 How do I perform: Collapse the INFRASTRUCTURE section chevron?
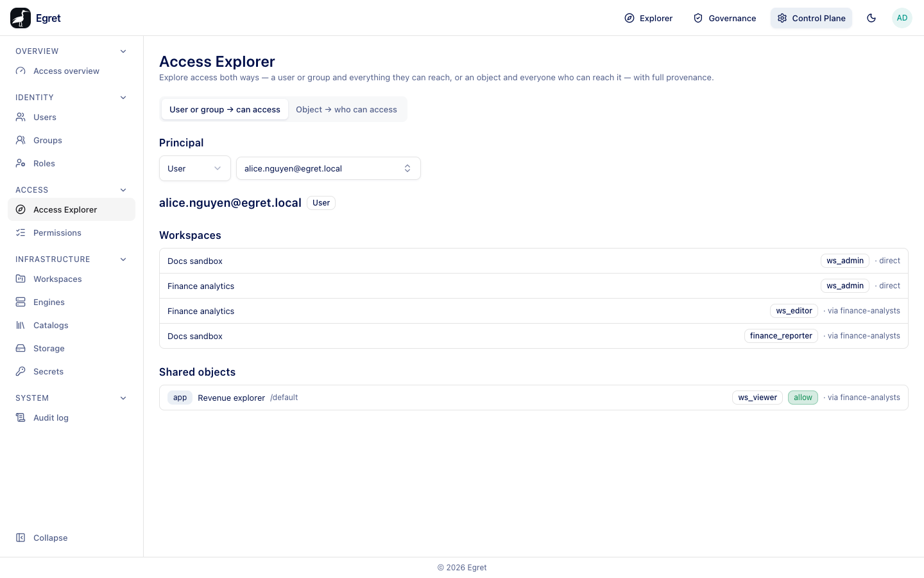(123, 259)
